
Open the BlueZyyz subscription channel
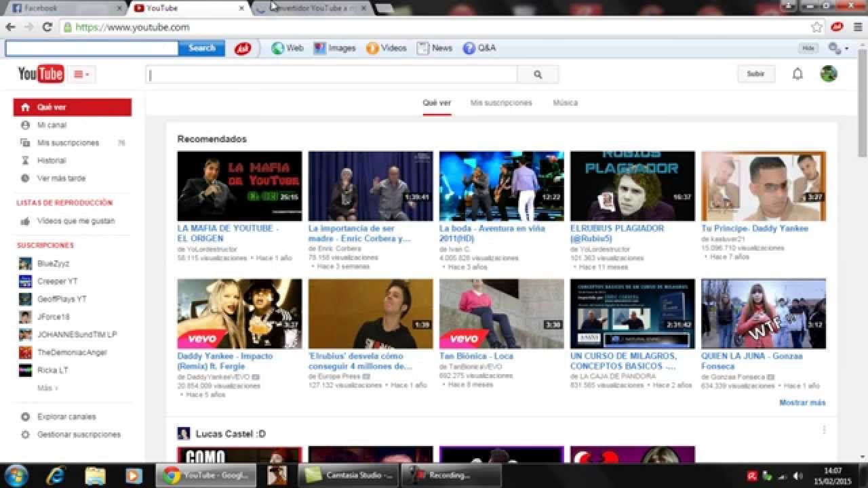[53, 264]
